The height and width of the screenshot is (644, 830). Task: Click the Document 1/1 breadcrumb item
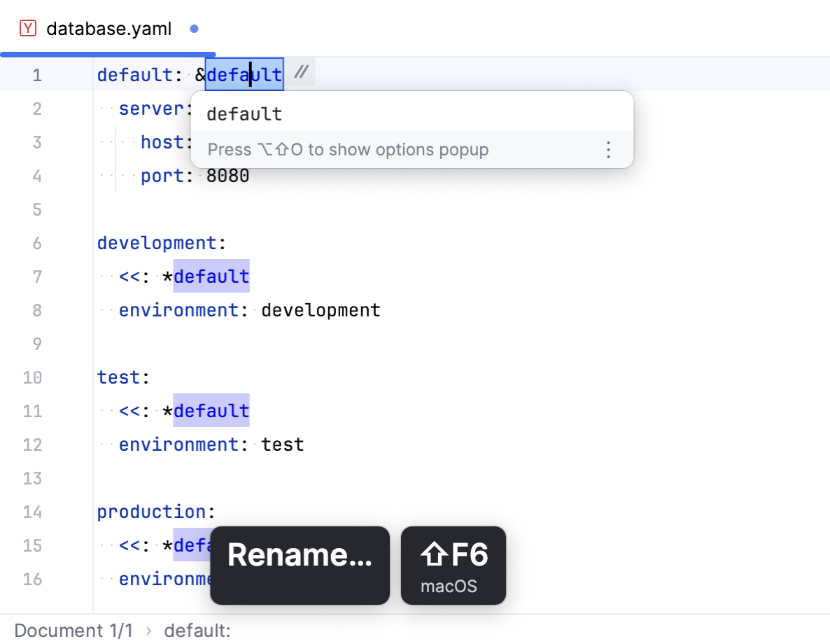pyautogui.click(x=74, y=630)
